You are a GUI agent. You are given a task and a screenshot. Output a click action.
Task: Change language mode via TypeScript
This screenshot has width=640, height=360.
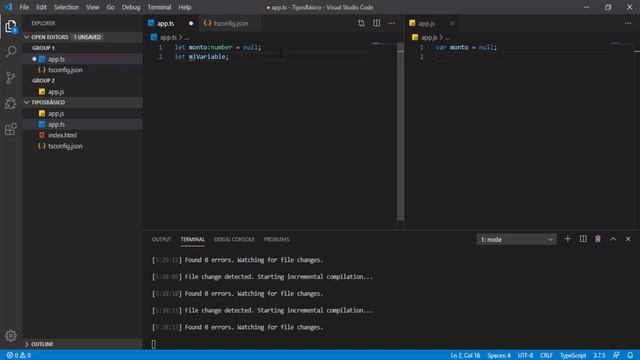click(x=573, y=356)
